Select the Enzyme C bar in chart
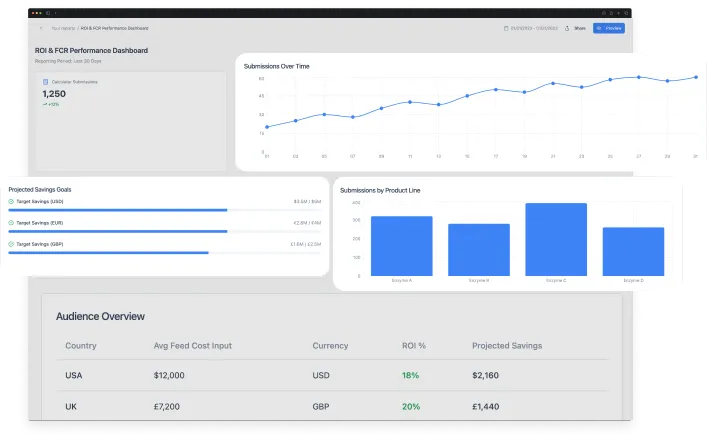This screenshot has width=707, height=439. (556, 239)
